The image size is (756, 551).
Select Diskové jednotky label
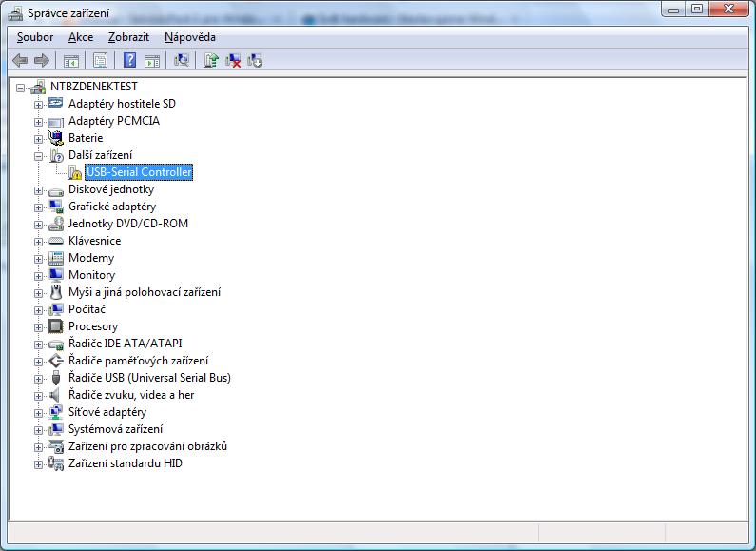click(x=111, y=189)
